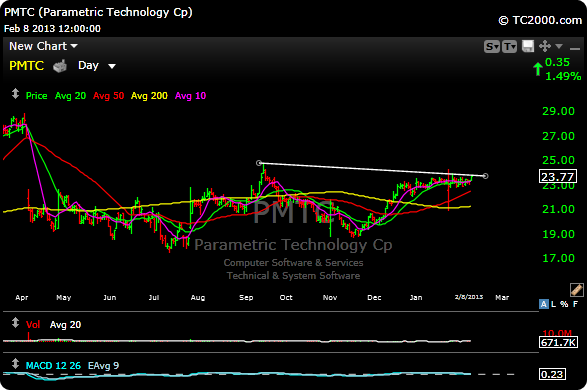Save the chart with the floppy disk icon

tap(528, 46)
